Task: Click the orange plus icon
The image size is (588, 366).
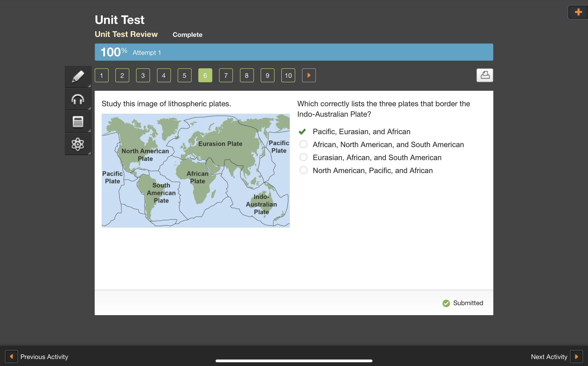Action: coord(578,12)
